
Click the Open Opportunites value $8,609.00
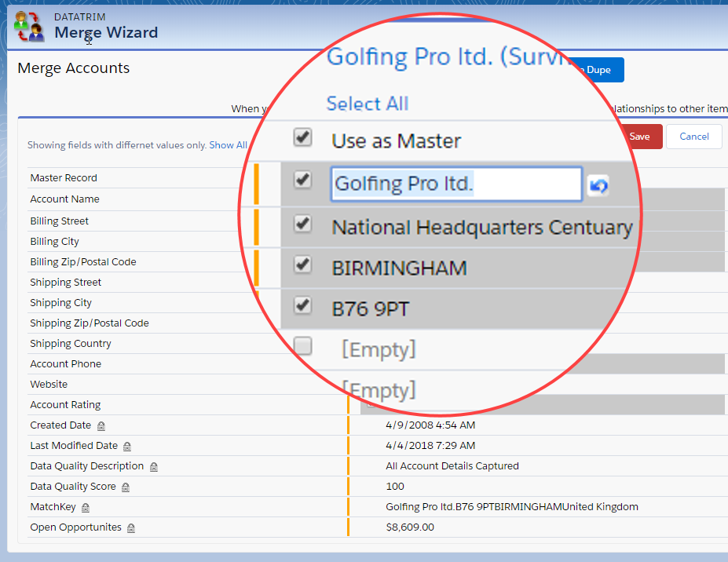pos(410,527)
